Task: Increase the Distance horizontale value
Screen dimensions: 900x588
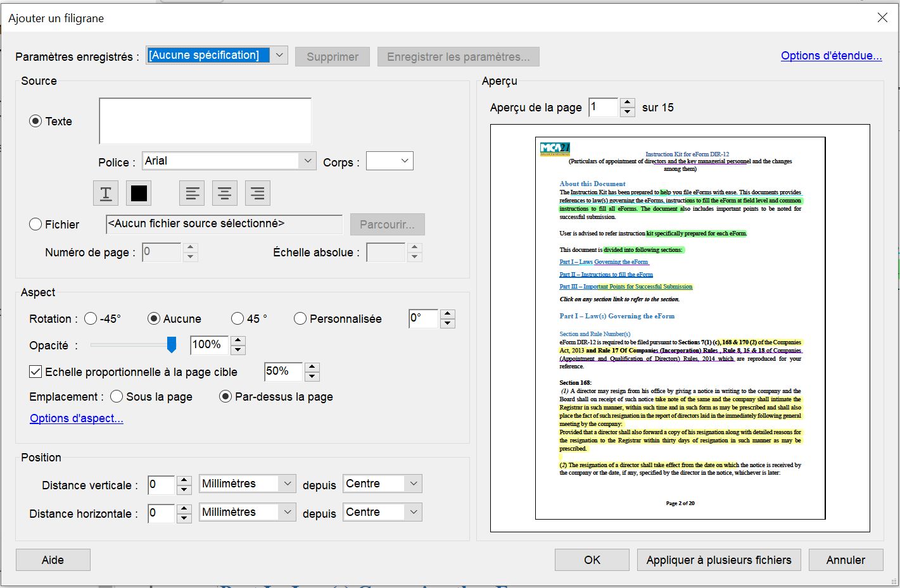Action: (x=184, y=509)
